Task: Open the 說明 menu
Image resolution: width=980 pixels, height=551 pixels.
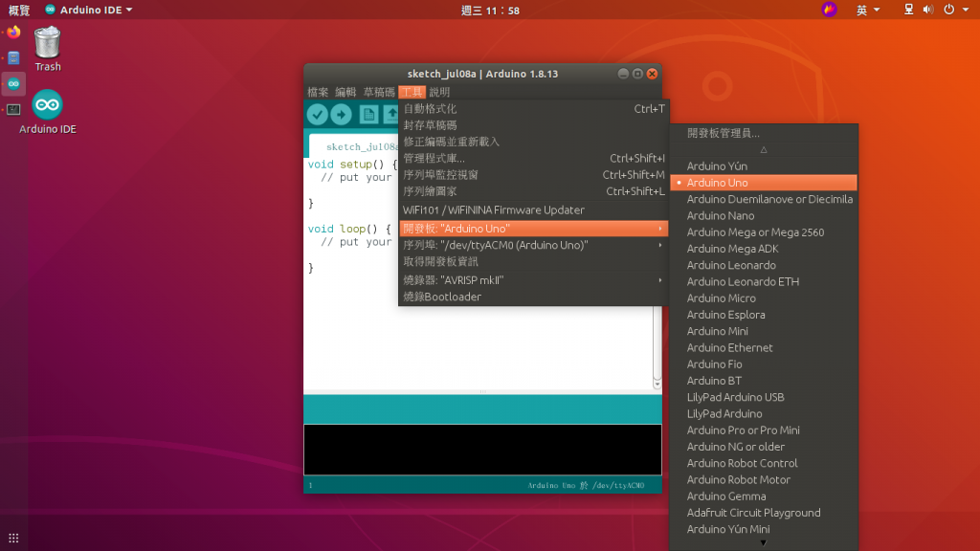Action: click(439, 92)
